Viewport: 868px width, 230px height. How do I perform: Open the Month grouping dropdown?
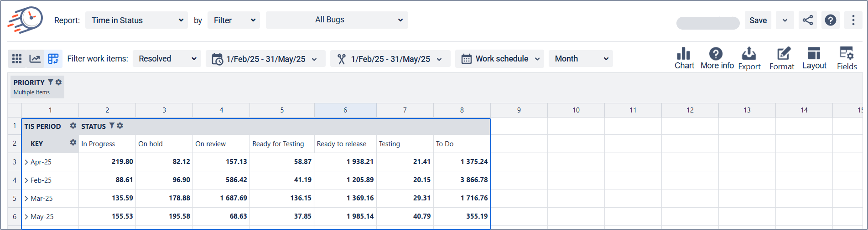point(581,59)
